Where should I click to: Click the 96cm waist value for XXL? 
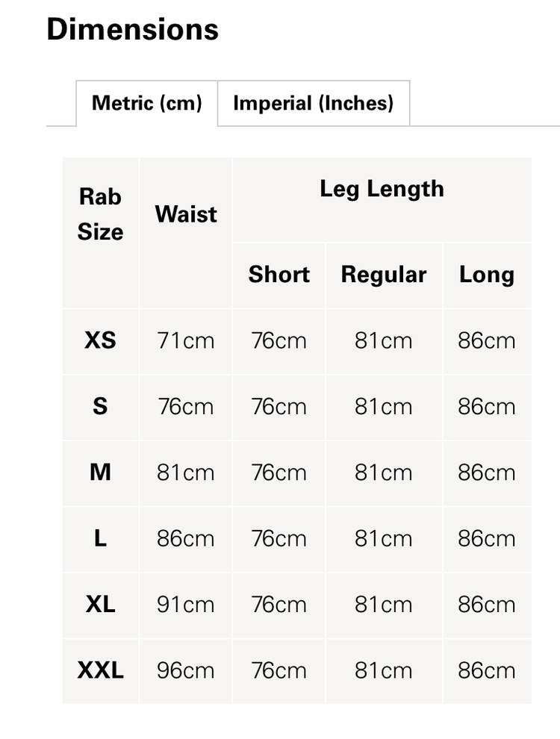click(x=185, y=670)
